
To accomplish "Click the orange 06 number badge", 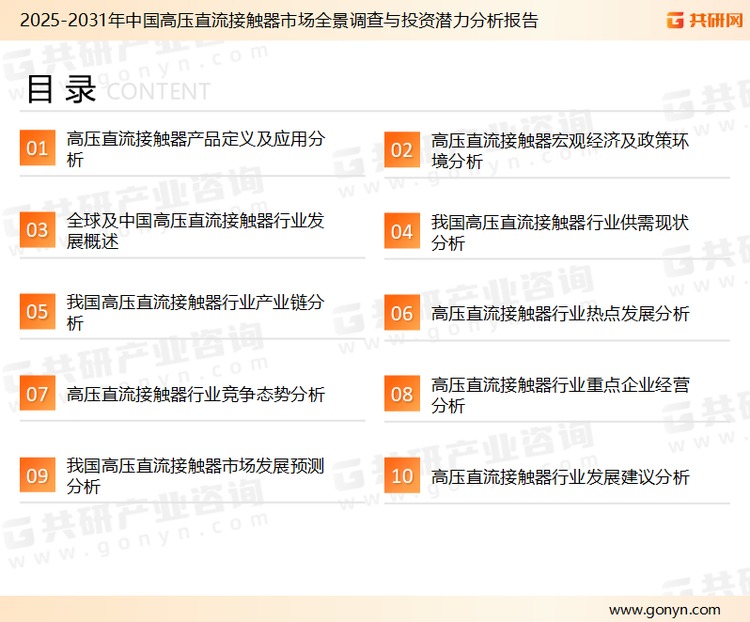I will [402, 313].
